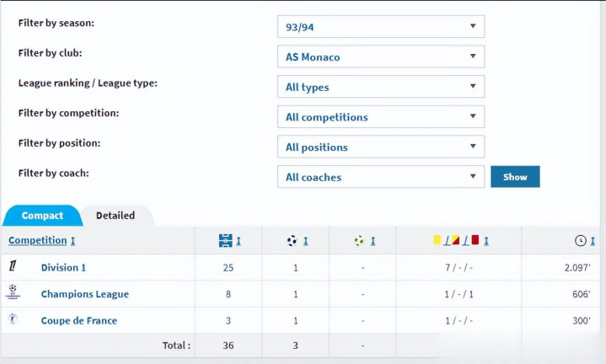606x364 pixels.
Task: Sort by minutes played clock icon
Action: click(581, 241)
